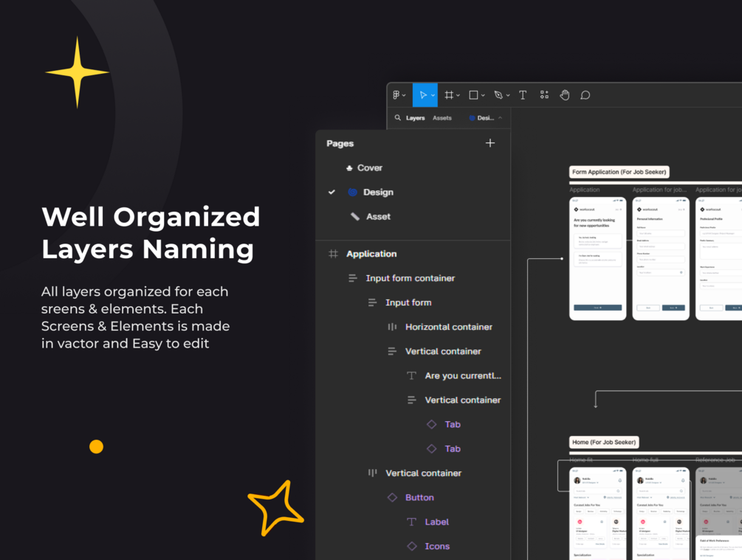Select the Home full frame title on canvas
This screenshot has width=742, height=560.
point(645,460)
